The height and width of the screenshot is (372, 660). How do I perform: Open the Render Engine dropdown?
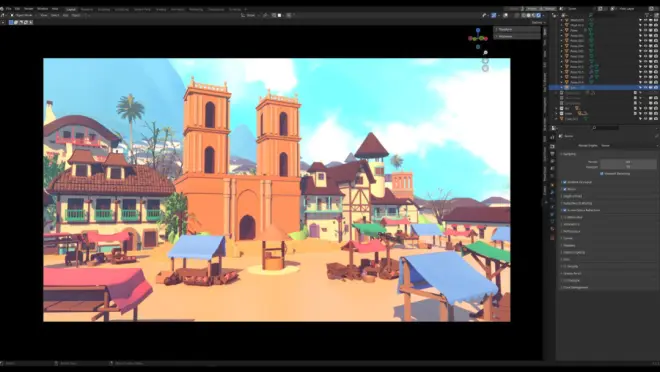[x=628, y=146]
